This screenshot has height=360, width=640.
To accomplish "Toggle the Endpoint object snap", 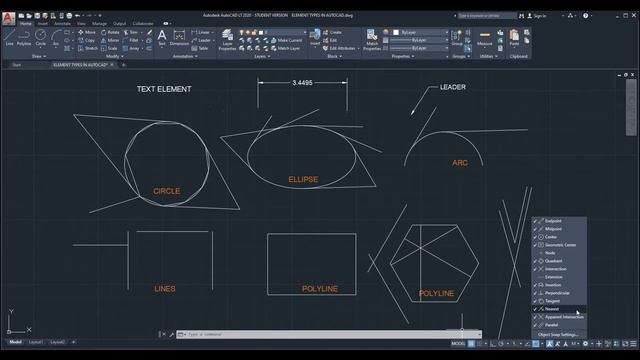I will point(559,221).
